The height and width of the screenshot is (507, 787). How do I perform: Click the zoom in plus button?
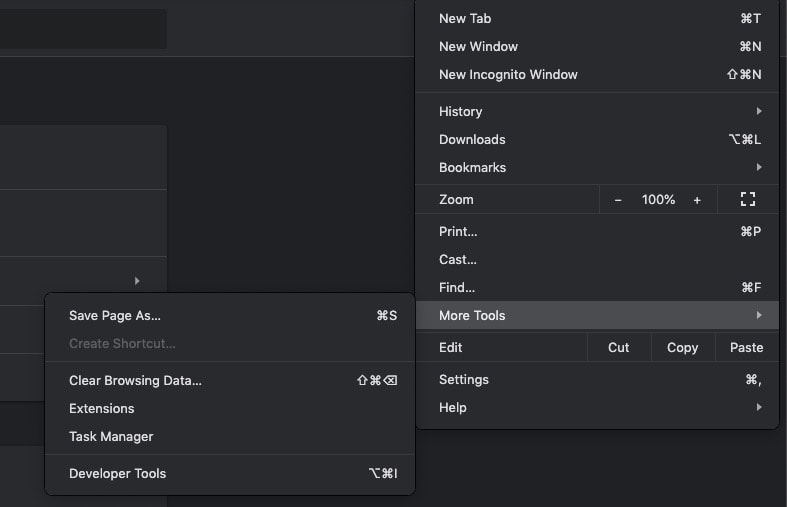[x=697, y=200]
